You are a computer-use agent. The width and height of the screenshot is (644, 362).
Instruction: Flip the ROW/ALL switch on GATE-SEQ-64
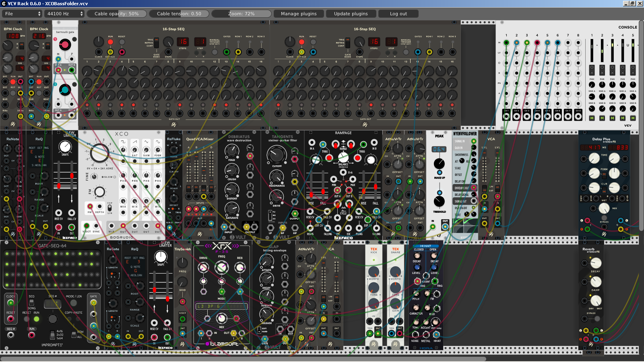tap(73, 334)
